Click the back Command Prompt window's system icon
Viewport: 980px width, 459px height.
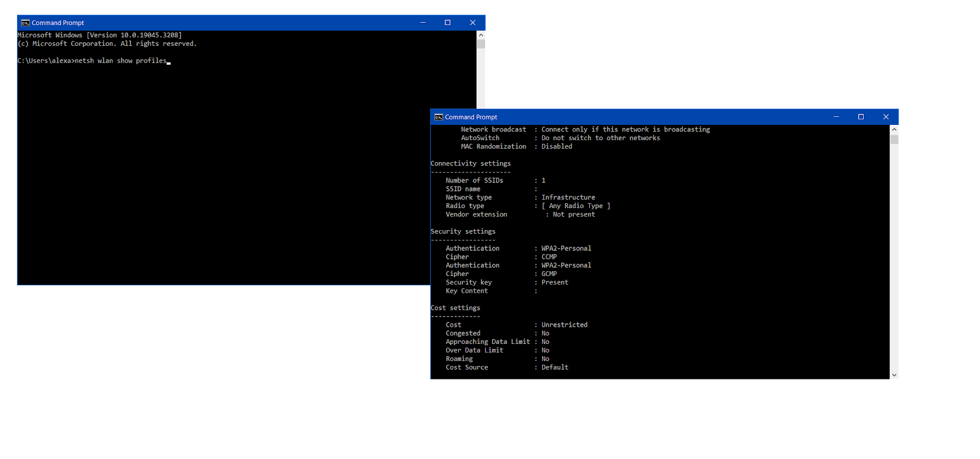(x=25, y=23)
